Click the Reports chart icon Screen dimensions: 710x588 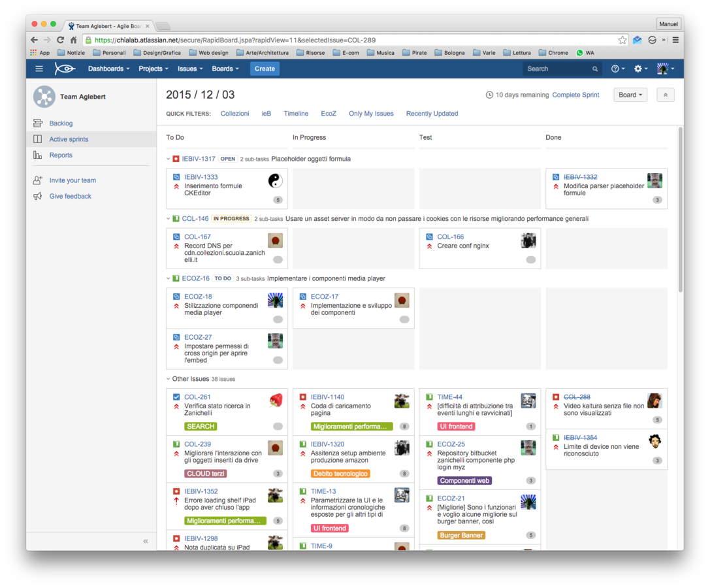[x=38, y=155]
